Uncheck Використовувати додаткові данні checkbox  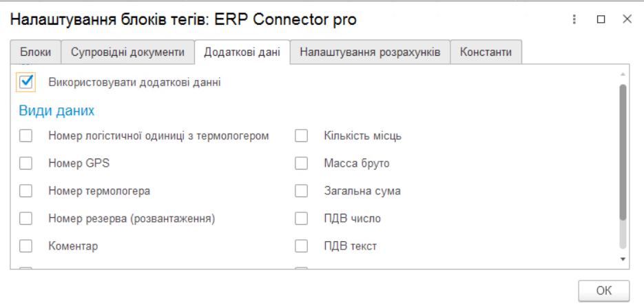(27, 82)
